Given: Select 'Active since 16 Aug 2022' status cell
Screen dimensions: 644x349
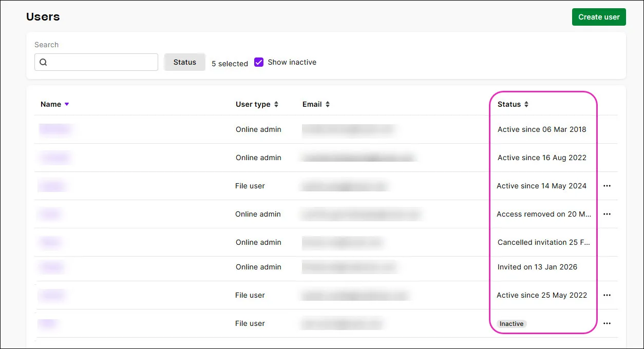Looking at the screenshot, I should point(542,158).
